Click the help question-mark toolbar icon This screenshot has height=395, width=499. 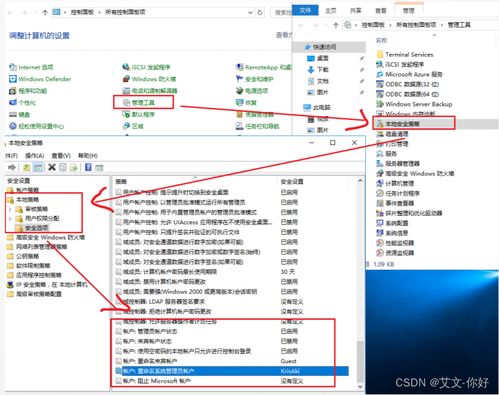[88, 167]
